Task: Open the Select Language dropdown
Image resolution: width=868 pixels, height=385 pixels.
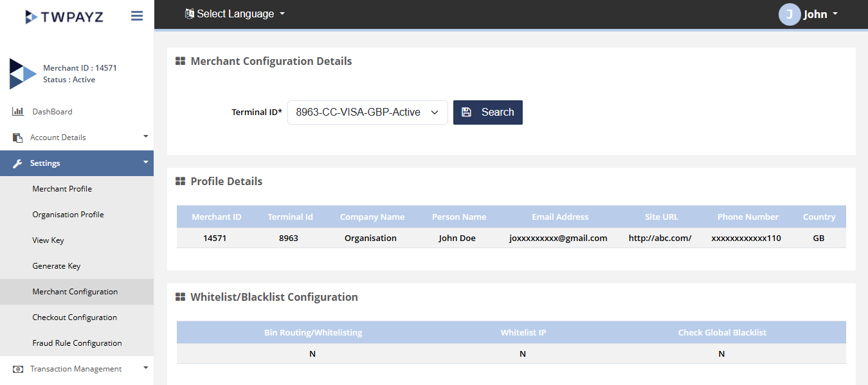Action: tap(235, 14)
